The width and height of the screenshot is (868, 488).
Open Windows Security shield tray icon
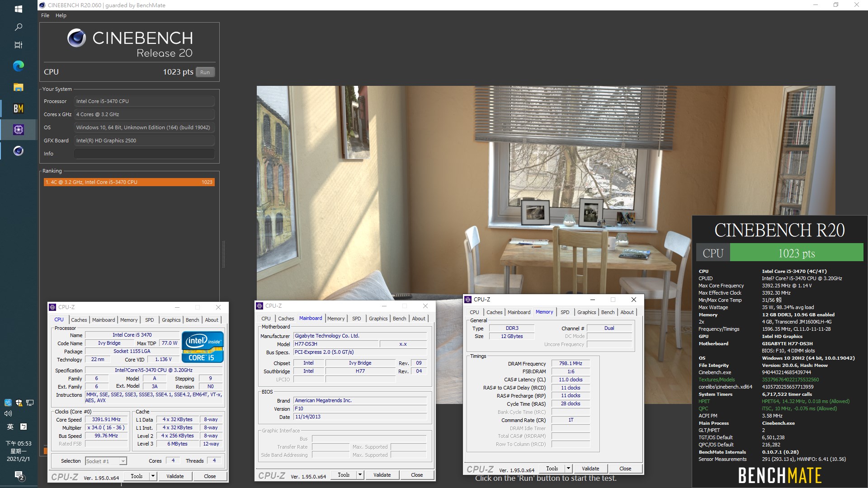[x=19, y=403]
